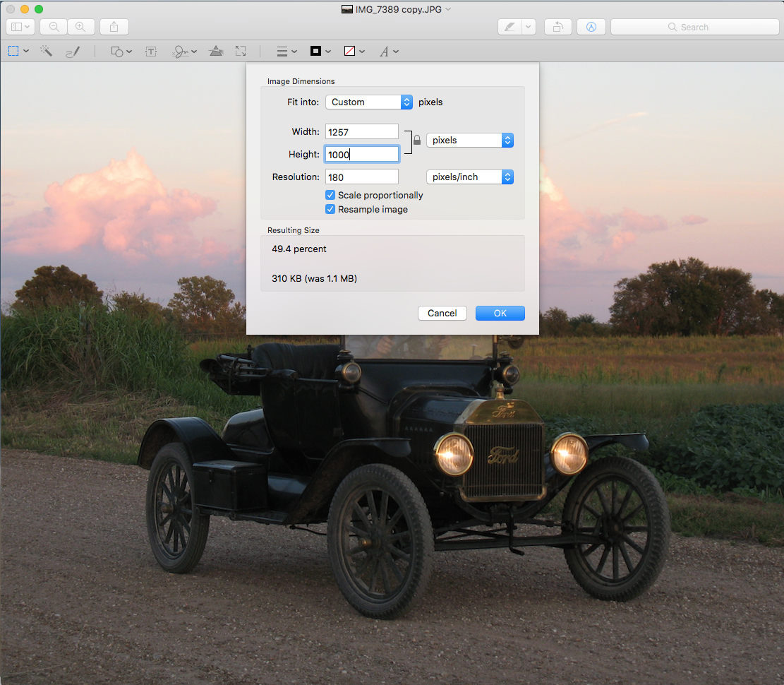Select the Instant Alpha magic wand tool
Image resolution: width=784 pixels, height=685 pixels.
[x=47, y=52]
